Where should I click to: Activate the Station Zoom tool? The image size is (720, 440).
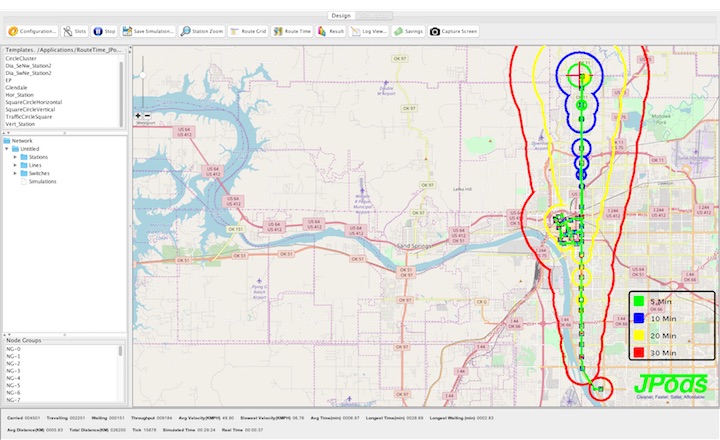pyautogui.click(x=202, y=31)
